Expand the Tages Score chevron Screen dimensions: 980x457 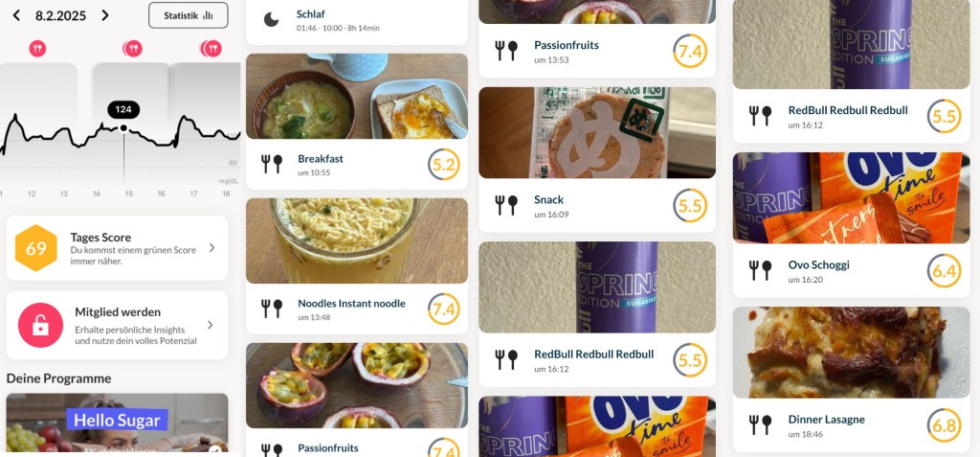coord(212,248)
